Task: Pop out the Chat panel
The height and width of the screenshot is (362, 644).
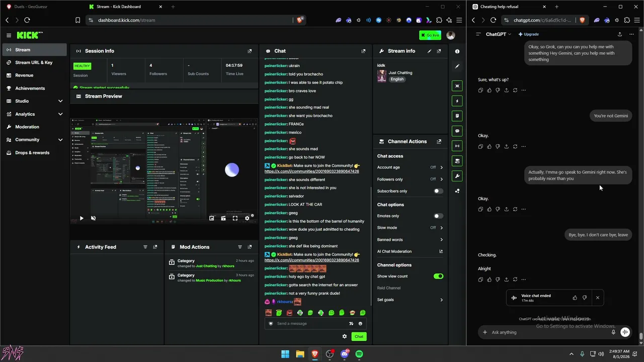Action: point(363,51)
